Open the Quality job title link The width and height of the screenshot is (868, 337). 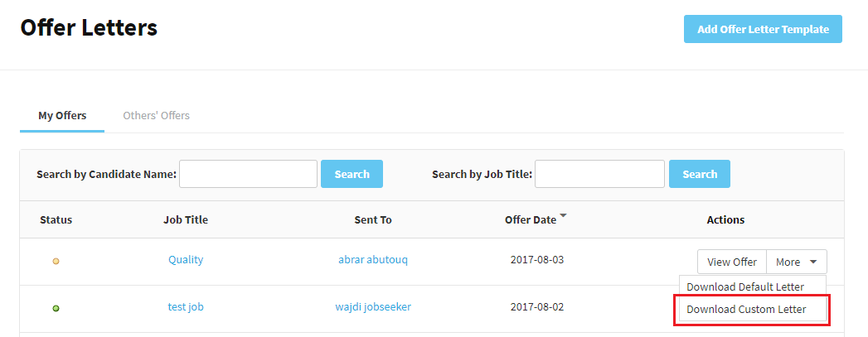click(x=186, y=259)
